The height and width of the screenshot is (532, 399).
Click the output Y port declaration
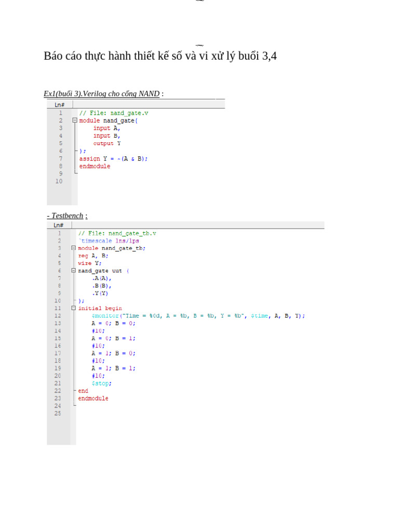pos(107,143)
